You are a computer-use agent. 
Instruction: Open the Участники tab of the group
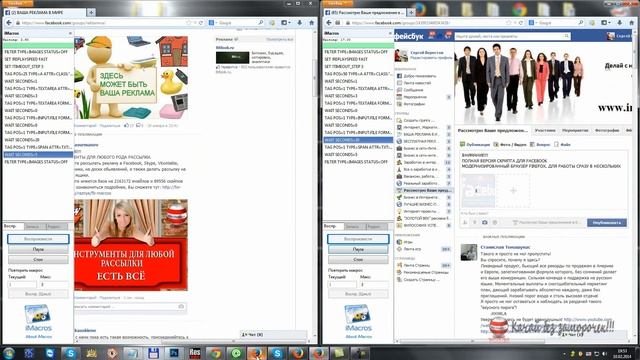pos(545,130)
